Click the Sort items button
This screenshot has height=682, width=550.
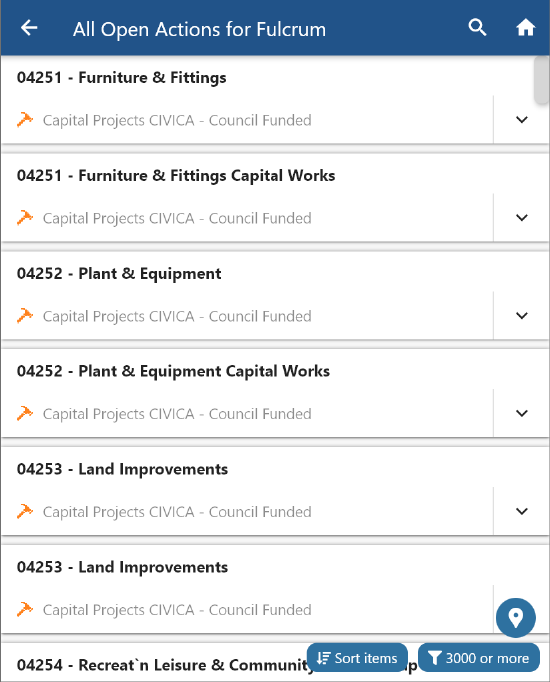tap(357, 658)
